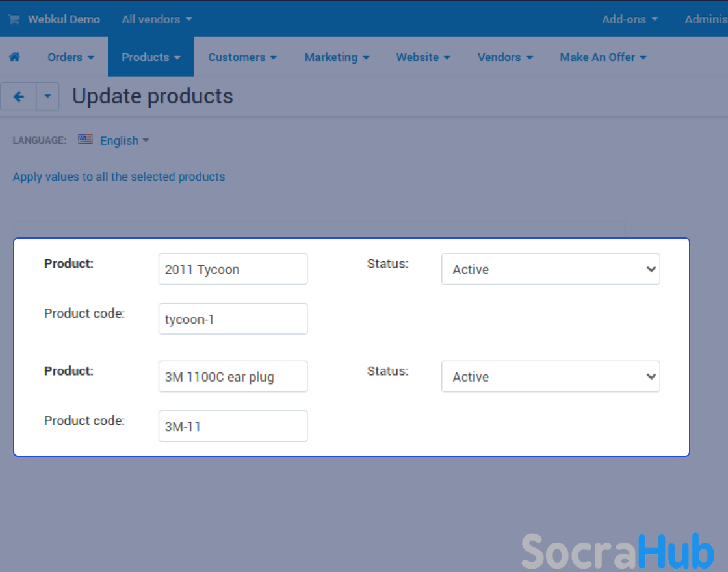Click the back arrow button

19,97
